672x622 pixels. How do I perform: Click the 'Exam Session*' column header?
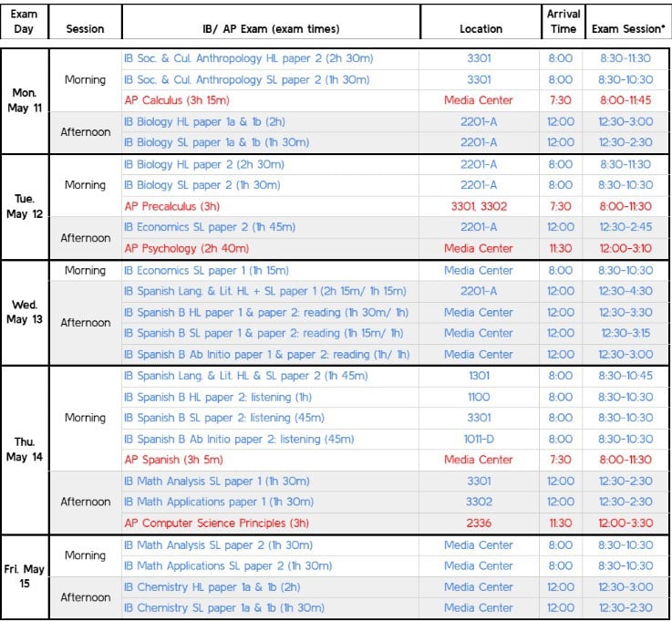[x=628, y=22]
